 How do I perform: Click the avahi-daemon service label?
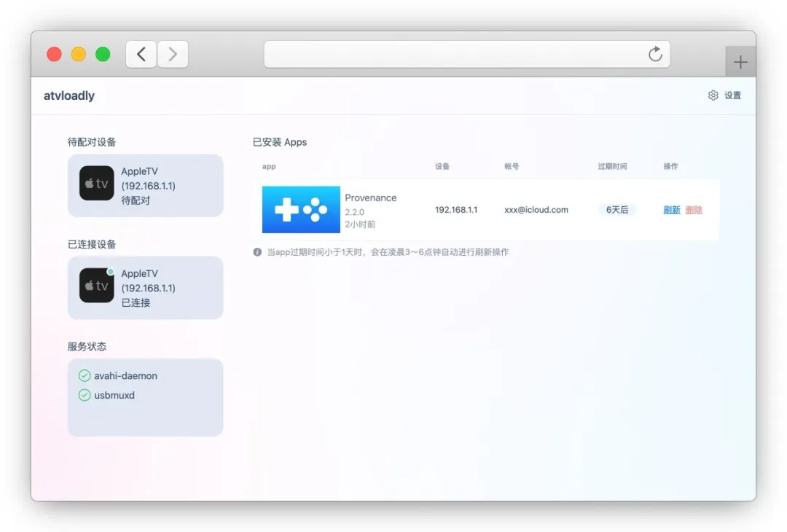tap(125, 376)
